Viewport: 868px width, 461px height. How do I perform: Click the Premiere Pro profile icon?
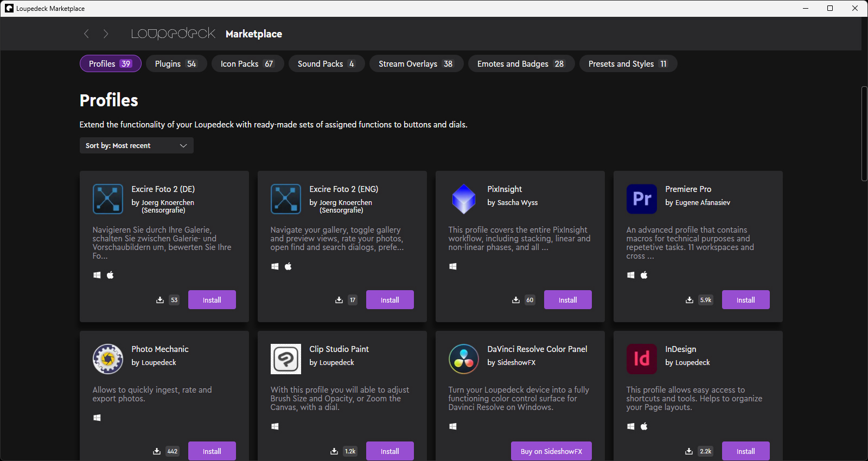(641, 199)
